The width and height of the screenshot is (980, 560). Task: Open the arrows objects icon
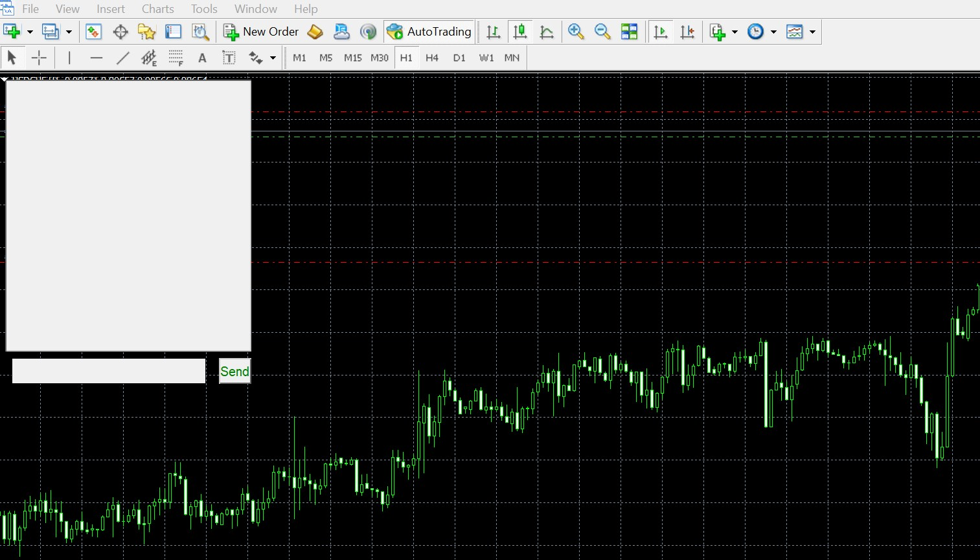256,58
